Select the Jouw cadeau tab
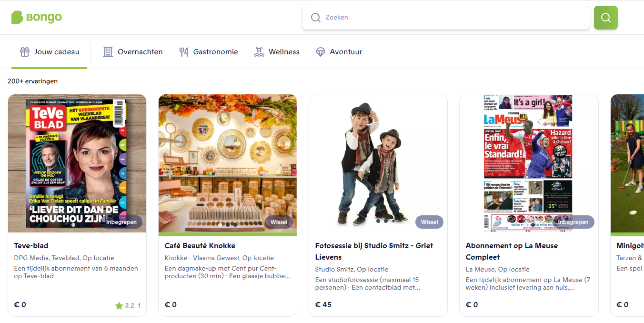 click(50, 52)
